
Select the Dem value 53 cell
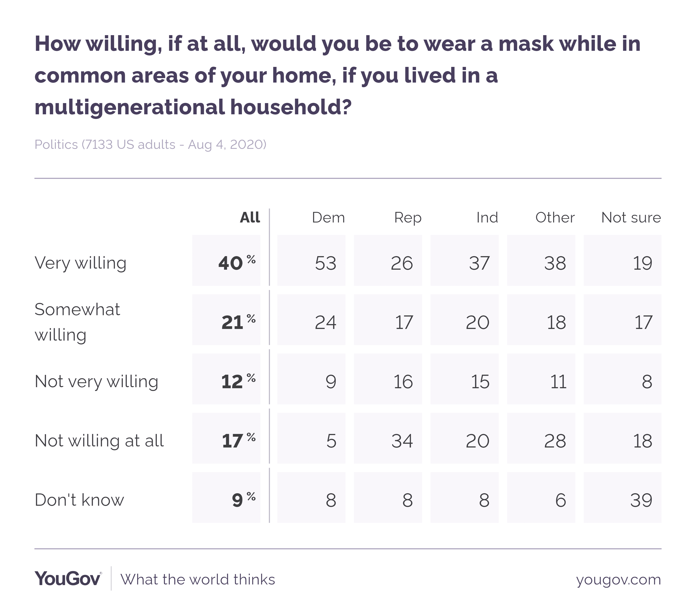[x=325, y=263]
